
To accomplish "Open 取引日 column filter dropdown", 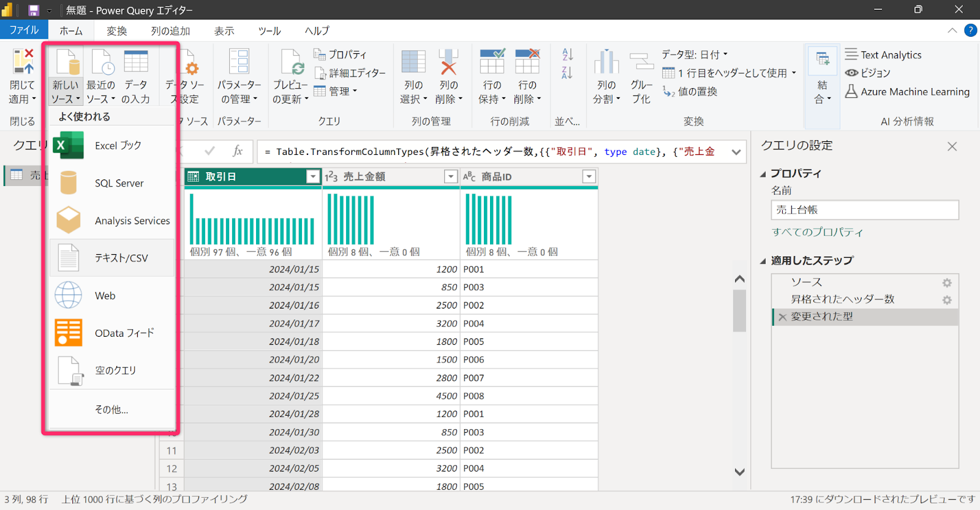I will [313, 177].
